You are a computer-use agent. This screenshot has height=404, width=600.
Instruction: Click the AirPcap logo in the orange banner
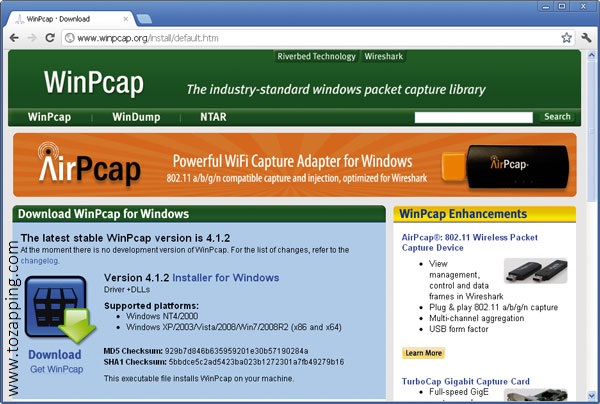pos(89,165)
